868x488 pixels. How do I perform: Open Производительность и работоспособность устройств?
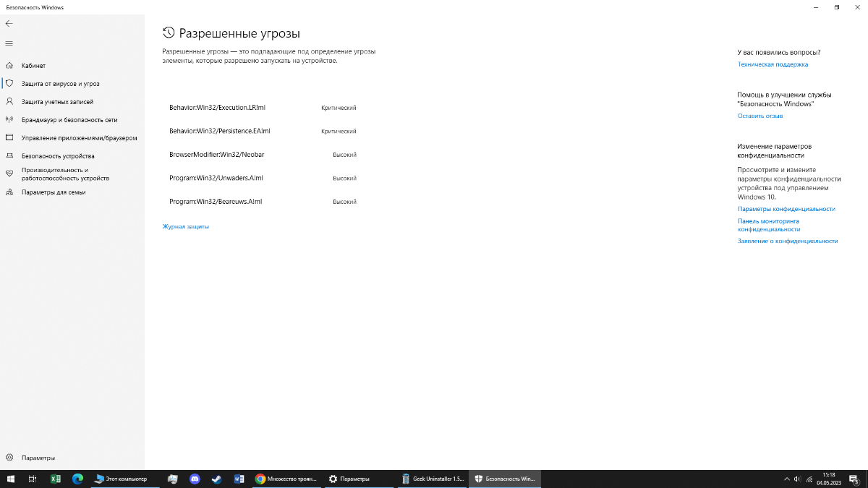pyautogui.click(x=72, y=174)
